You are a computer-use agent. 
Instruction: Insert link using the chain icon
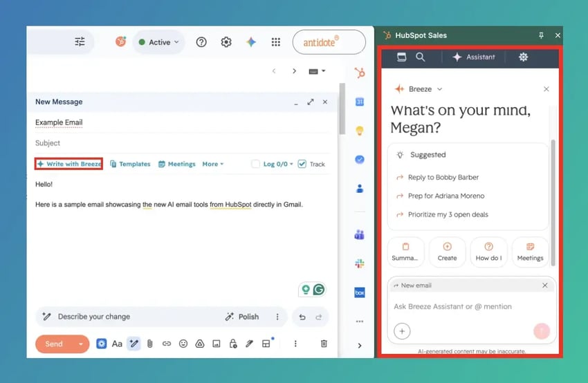coord(167,344)
